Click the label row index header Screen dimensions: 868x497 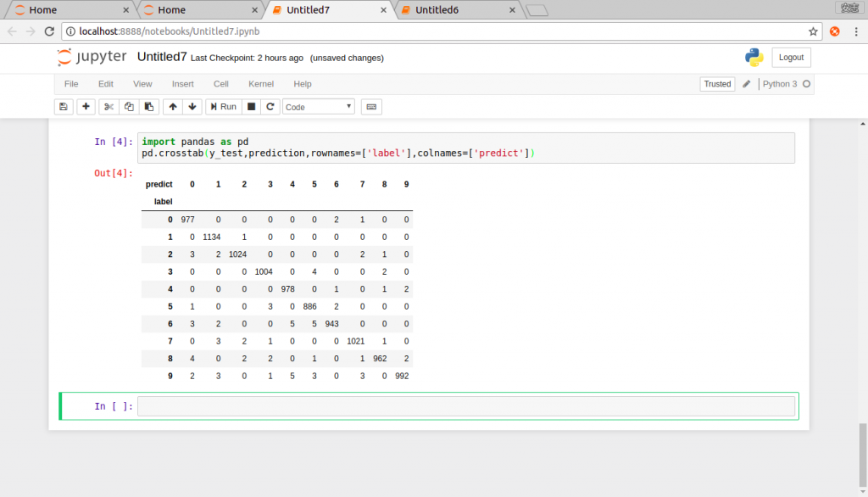pyautogui.click(x=164, y=202)
